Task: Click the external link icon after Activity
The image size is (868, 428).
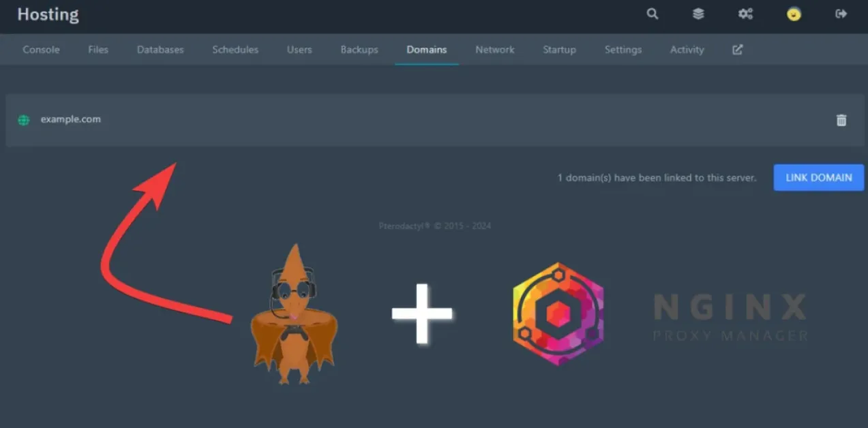Action: point(738,50)
